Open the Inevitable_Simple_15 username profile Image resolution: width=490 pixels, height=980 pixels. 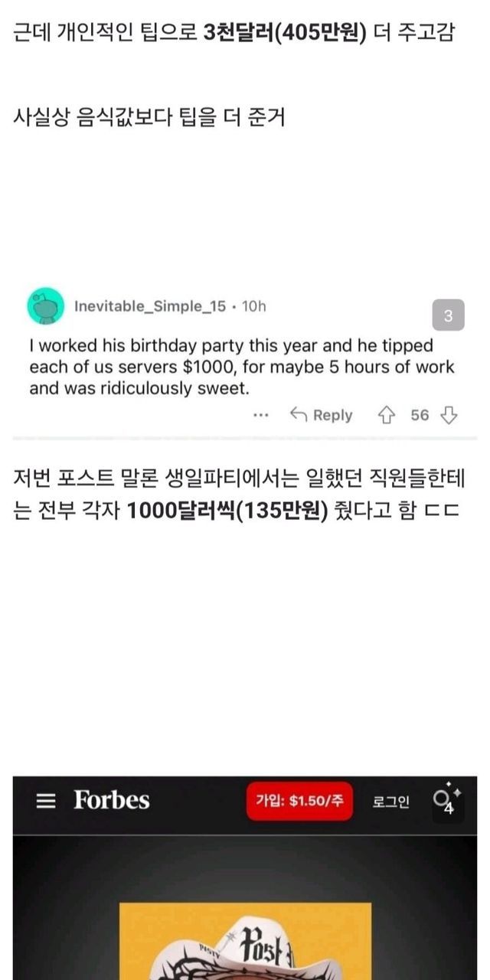tap(150, 306)
